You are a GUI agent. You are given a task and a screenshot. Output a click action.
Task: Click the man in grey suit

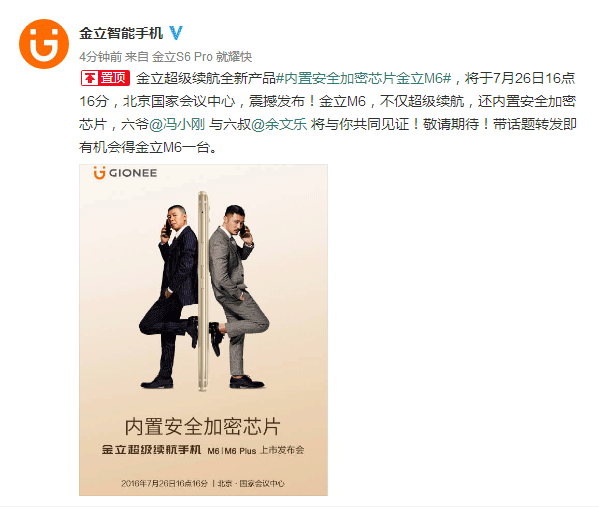pos(238,296)
